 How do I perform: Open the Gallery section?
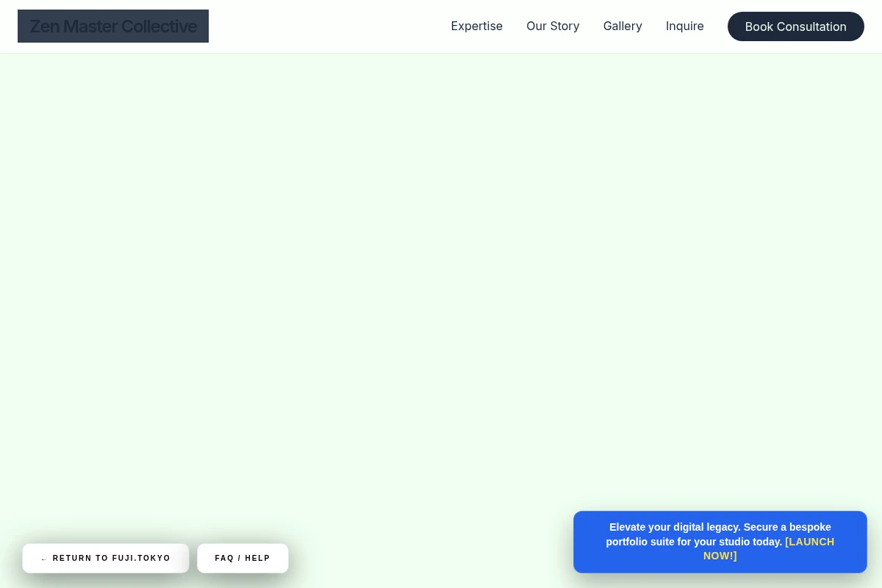[623, 26]
